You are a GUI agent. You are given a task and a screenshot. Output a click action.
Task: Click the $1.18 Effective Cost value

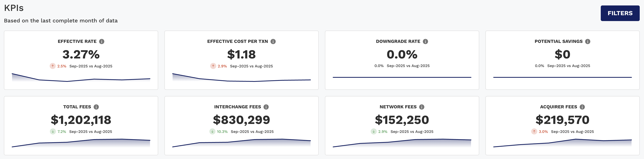click(241, 55)
